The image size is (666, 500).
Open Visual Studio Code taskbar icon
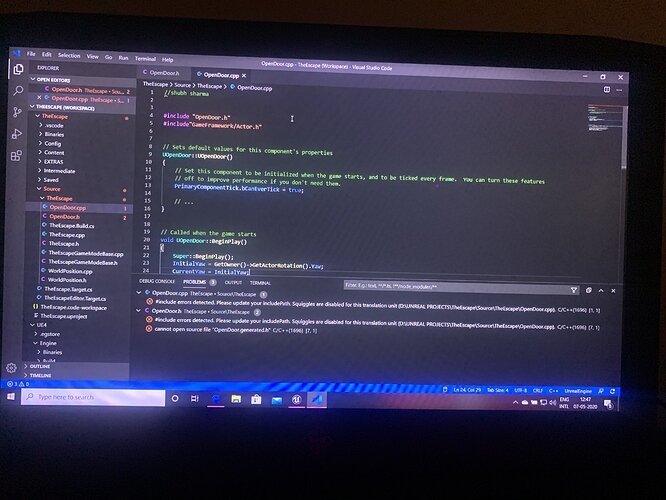[x=317, y=399]
